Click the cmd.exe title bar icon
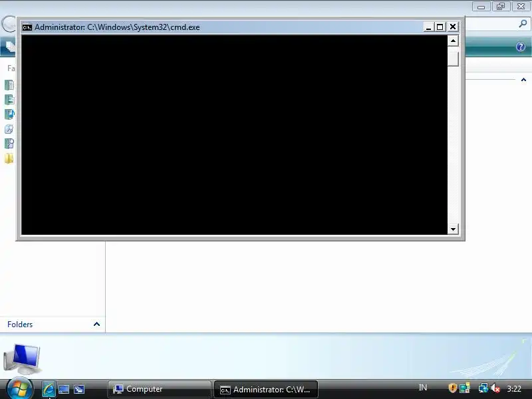The image size is (532, 399). (27, 27)
